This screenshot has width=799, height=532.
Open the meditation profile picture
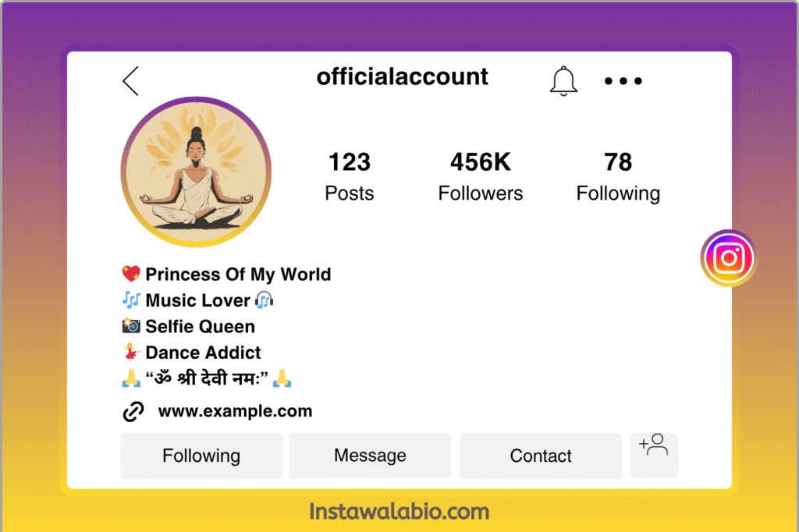[x=196, y=172]
